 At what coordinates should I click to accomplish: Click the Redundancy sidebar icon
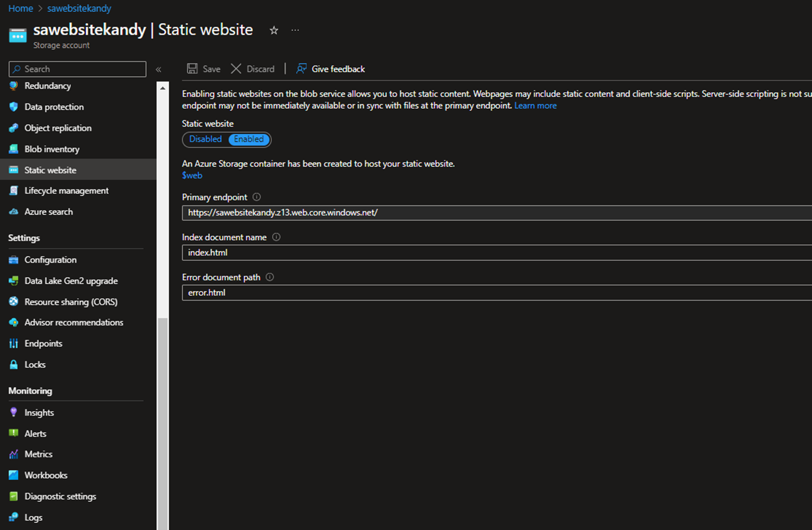coord(14,86)
